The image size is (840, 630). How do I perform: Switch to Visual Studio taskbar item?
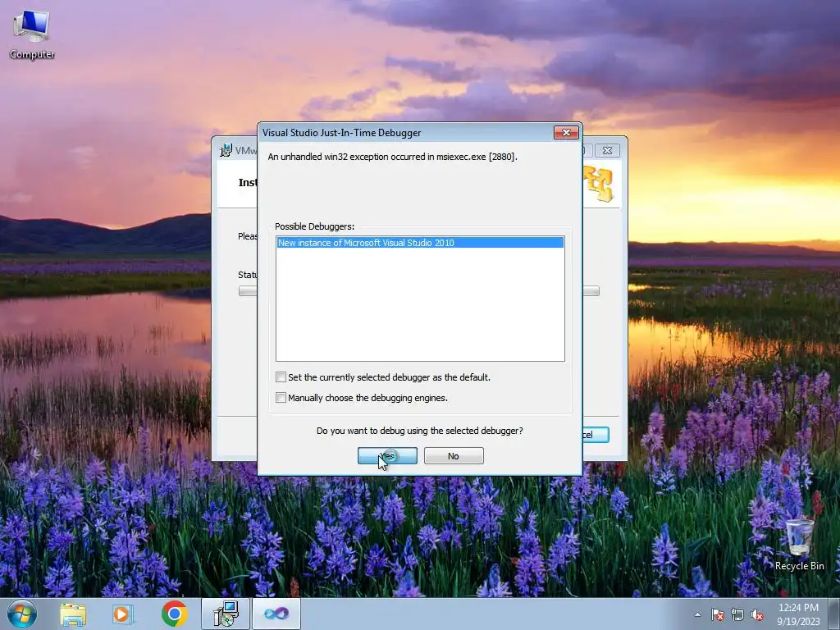(x=276, y=614)
